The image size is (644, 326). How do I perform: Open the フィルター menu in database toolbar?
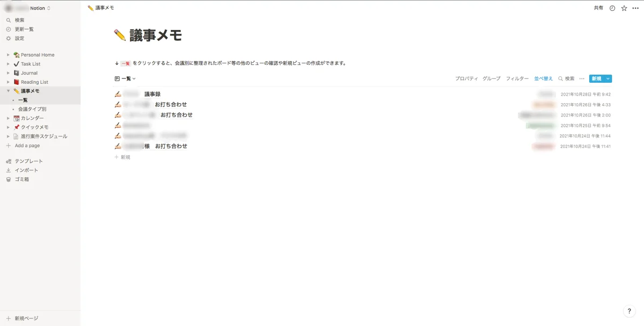(517, 79)
